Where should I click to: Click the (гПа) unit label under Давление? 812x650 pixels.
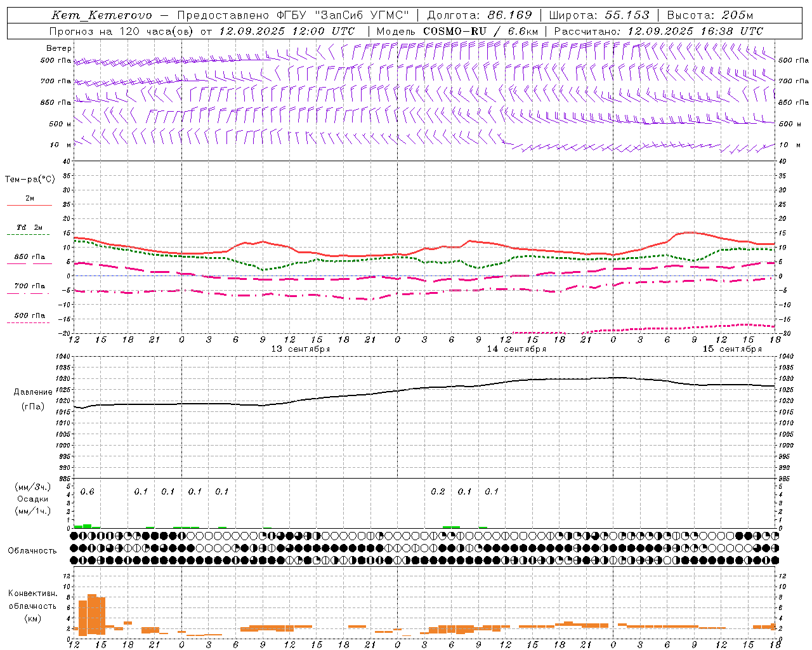click(33, 407)
